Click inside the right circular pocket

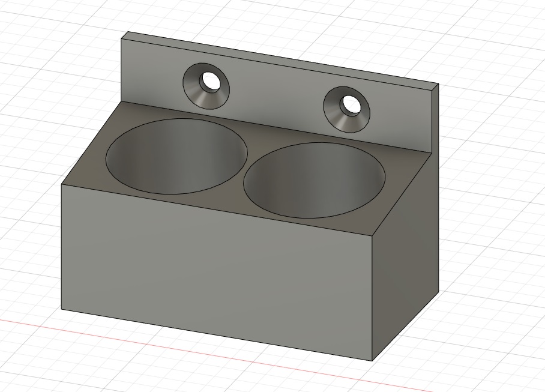click(x=315, y=180)
